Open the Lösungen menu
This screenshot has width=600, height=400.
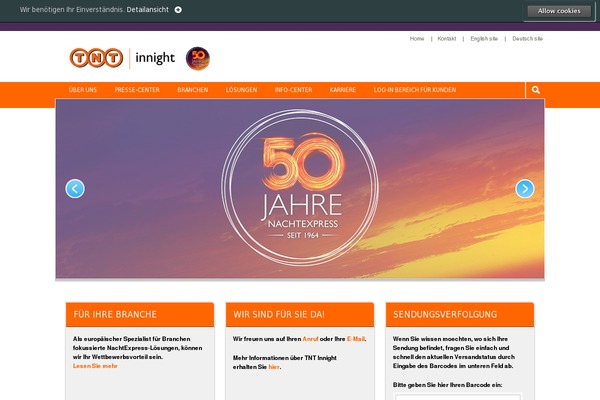point(241,90)
